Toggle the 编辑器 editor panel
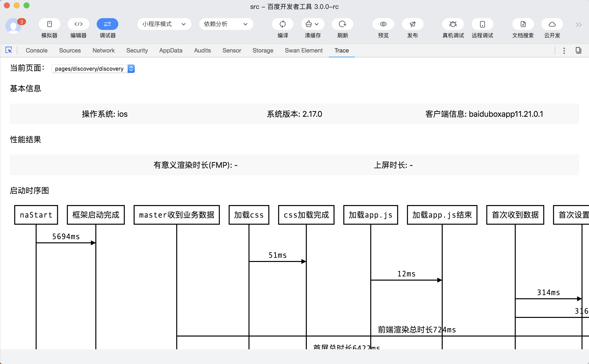Viewport: 589px width, 364px height. [x=78, y=24]
